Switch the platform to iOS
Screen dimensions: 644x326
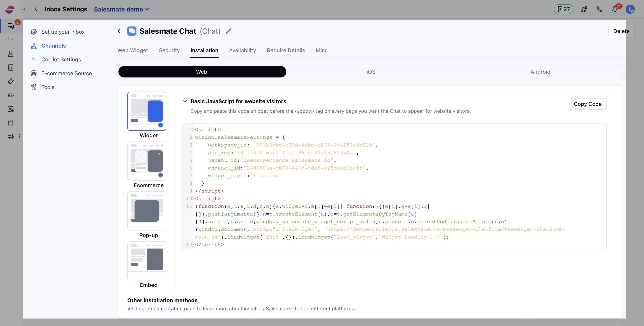tap(371, 72)
